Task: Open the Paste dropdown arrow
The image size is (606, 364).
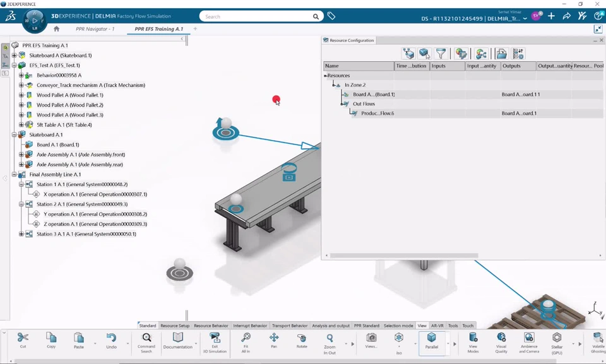Action: point(95,344)
